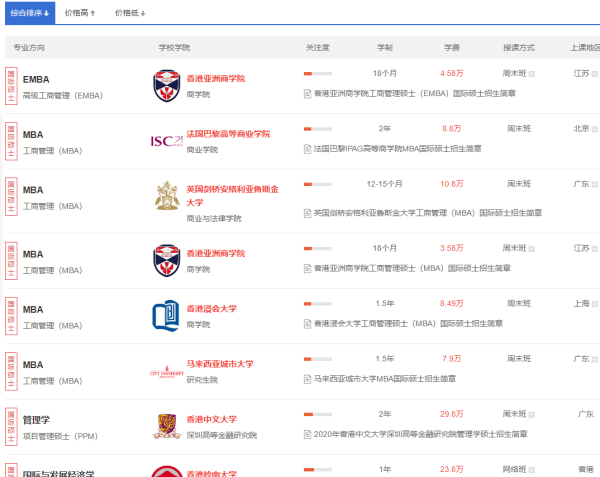Open 法国巴黎高等商业学院 school link
The height and width of the screenshot is (477, 600).
pyautogui.click(x=228, y=133)
